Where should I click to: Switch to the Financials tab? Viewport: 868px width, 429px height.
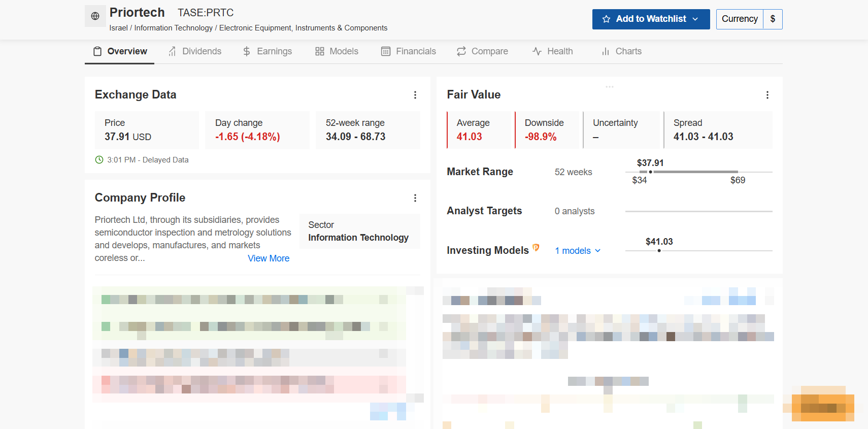click(x=409, y=51)
